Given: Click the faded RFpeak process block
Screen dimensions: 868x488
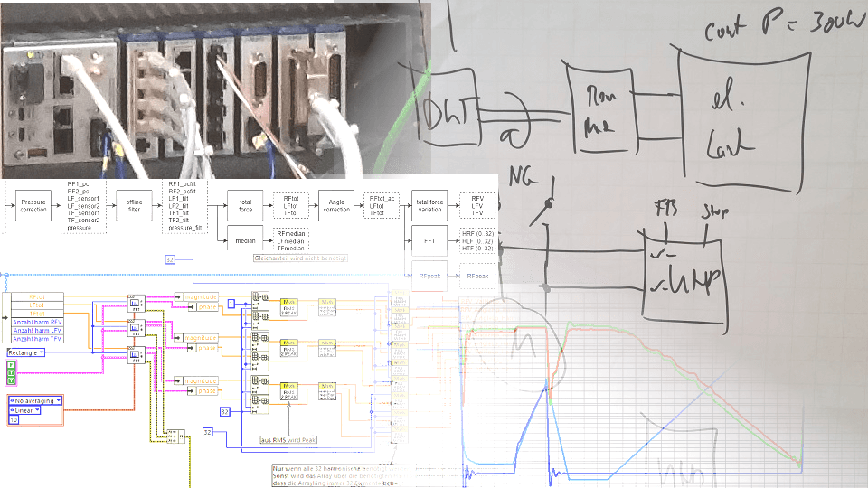Looking at the screenshot, I should coord(429,276).
